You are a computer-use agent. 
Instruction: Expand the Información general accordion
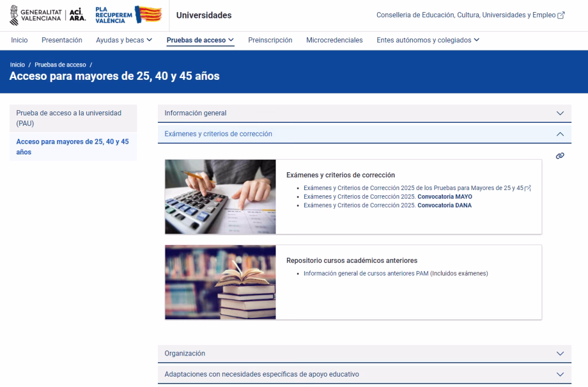(x=364, y=113)
